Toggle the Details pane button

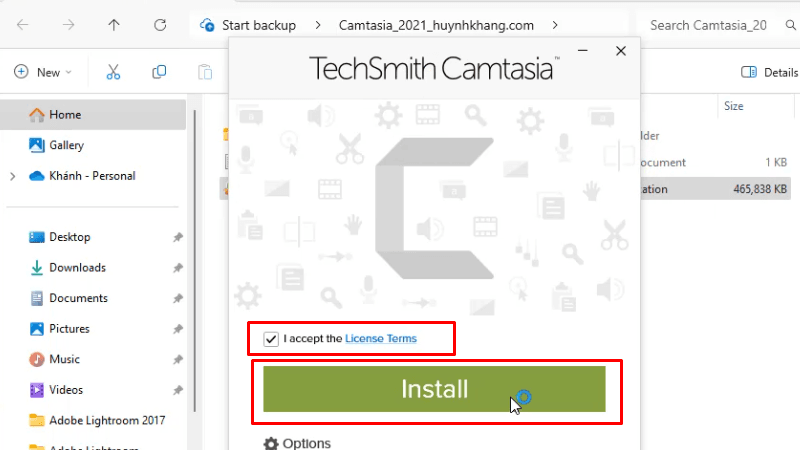pos(768,72)
